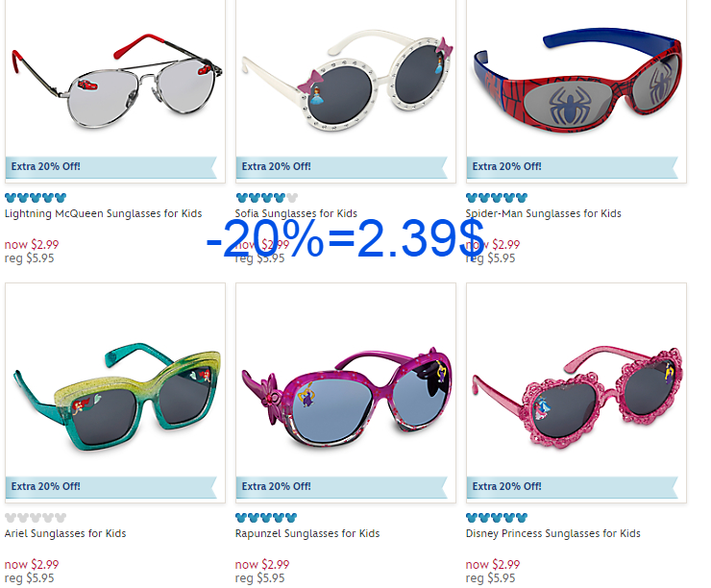This screenshot has width=711, height=588.
Task: Click the Sofia Sunglasses for Kids title
Action: coord(296,213)
